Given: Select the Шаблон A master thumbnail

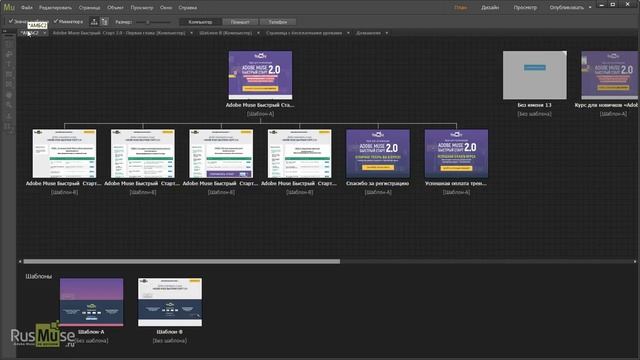Looking at the screenshot, I should pos(91,302).
